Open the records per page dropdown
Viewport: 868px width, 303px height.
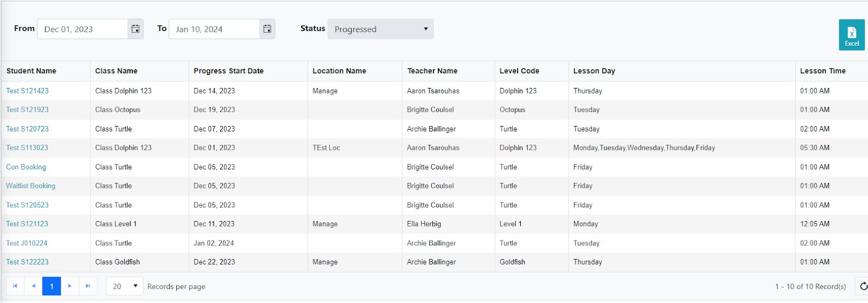pos(125,286)
